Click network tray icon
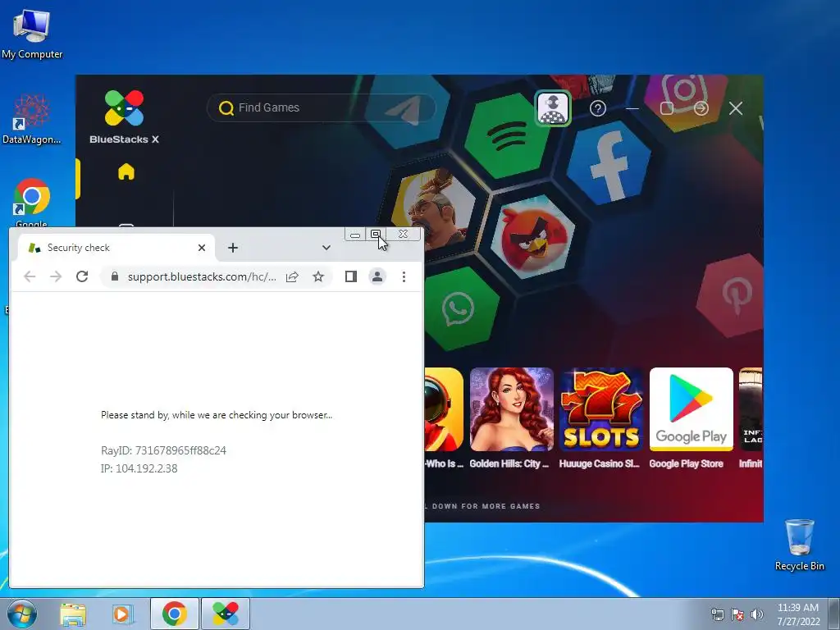The height and width of the screenshot is (630, 840). pyautogui.click(x=717, y=614)
